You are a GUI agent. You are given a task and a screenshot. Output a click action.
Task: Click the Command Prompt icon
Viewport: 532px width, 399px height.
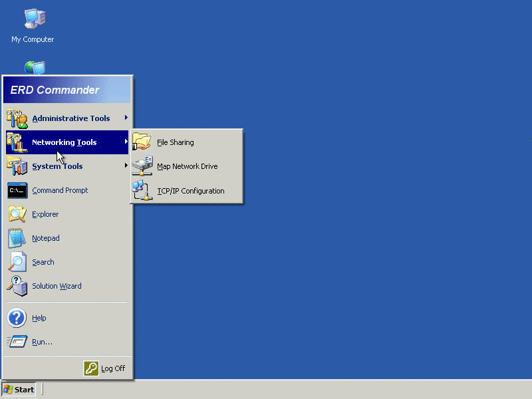(17, 190)
